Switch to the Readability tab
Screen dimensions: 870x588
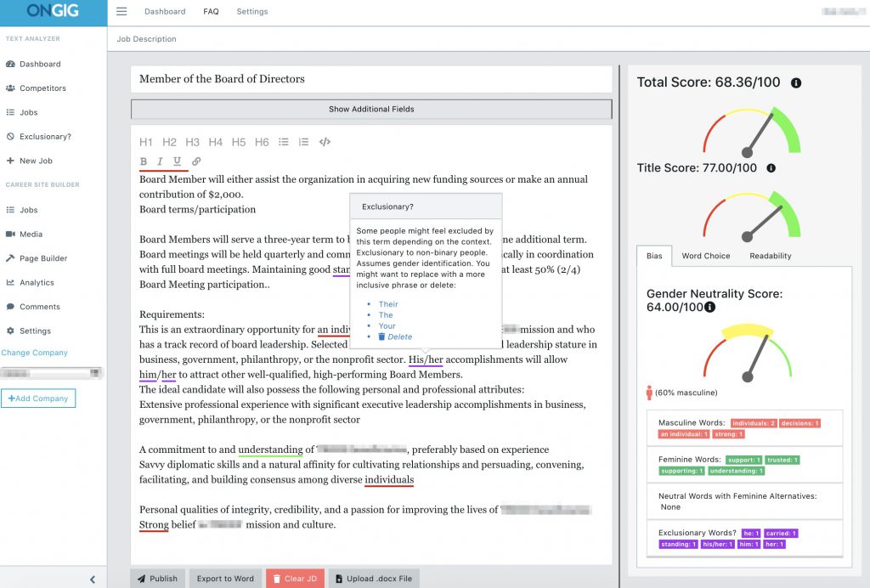[770, 257]
